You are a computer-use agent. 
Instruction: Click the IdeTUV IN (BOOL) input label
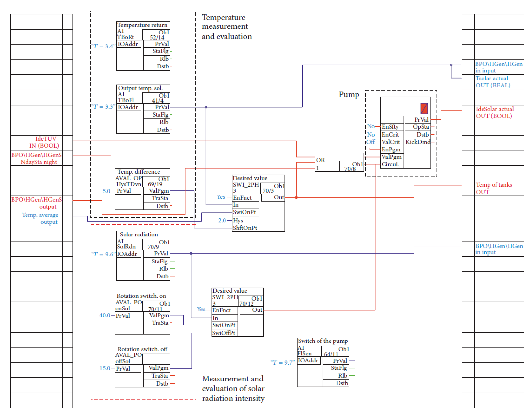coord(45,142)
